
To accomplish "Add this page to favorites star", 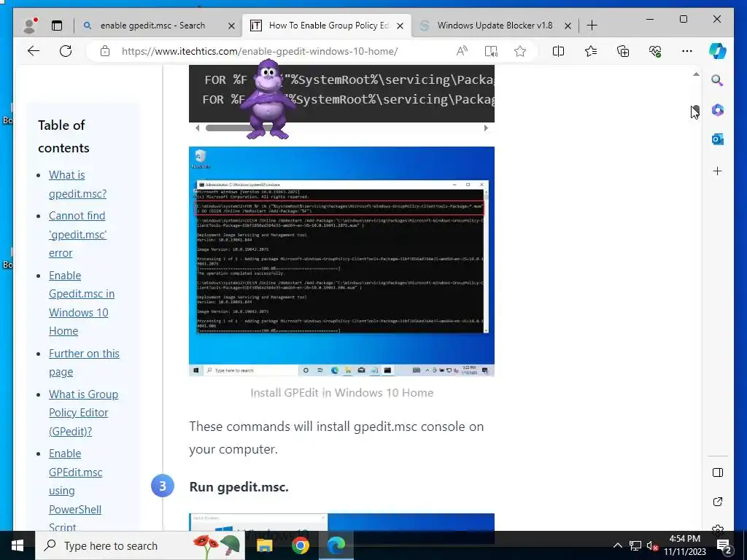I will pos(519,51).
